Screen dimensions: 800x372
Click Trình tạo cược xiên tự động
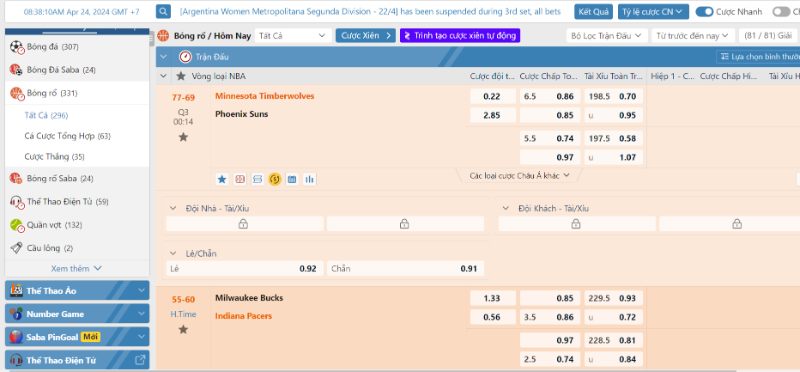pyautogui.click(x=460, y=36)
